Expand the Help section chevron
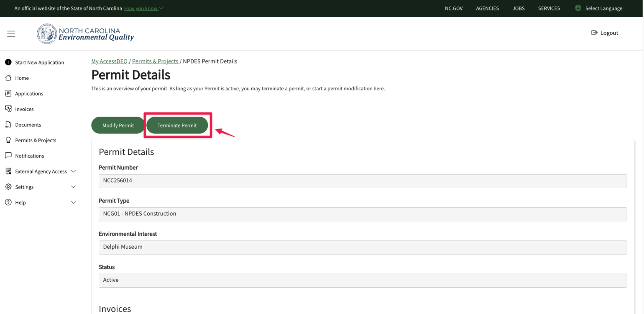 click(x=74, y=202)
